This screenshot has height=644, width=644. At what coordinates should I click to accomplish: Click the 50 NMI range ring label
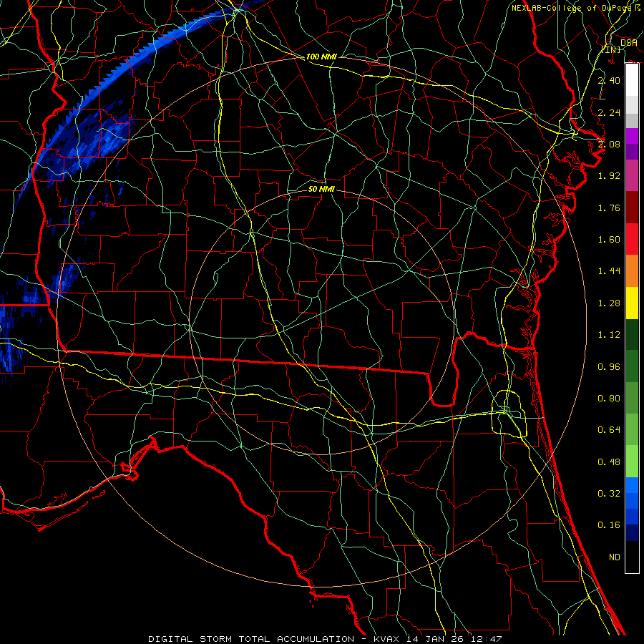[x=321, y=189]
